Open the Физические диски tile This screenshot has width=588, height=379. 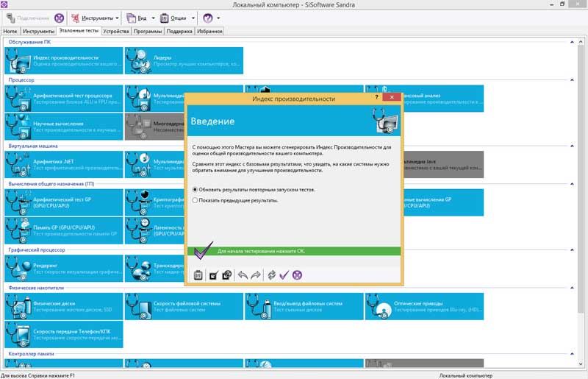pyautogui.click(x=64, y=306)
